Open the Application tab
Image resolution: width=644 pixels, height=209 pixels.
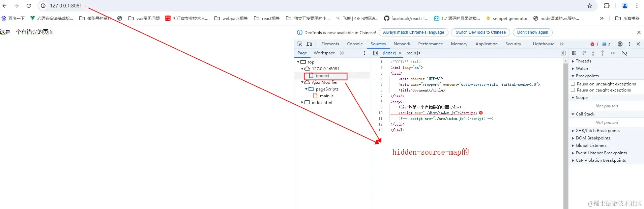pyautogui.click(x=487, y=44)
